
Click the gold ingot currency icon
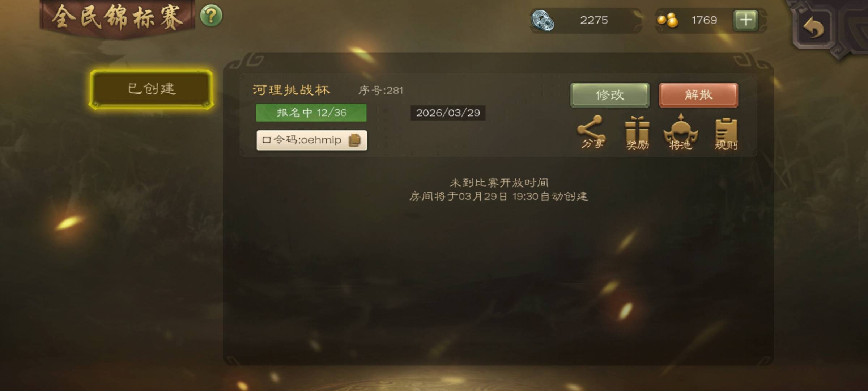pos(668,20)
